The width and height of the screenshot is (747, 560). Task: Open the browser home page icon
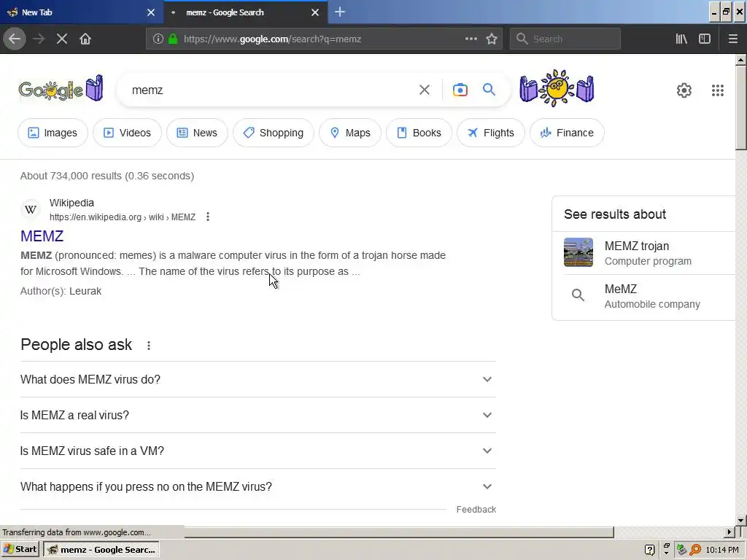(x=85, y=39)
